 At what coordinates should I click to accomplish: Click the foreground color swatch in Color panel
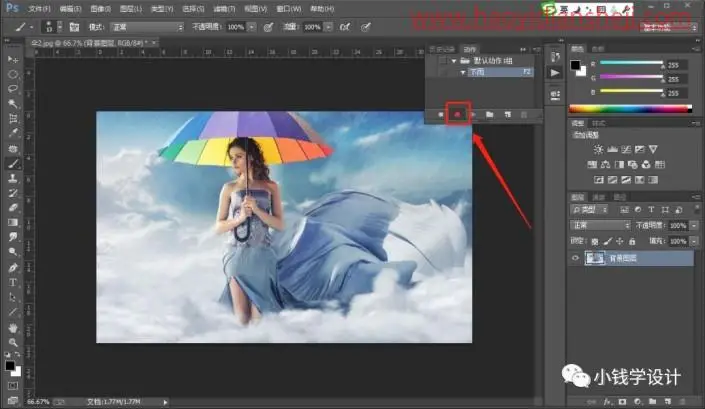click(x=575, y=65)
